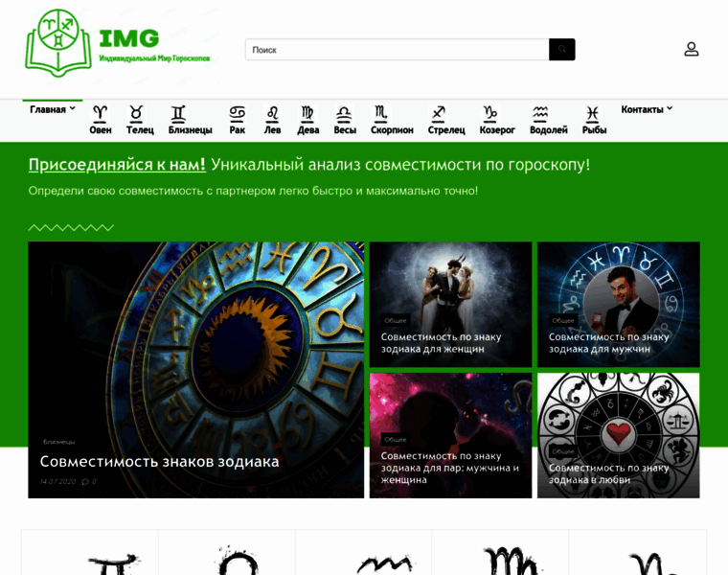Select the Scorpio symbol for Скорпион
The height and width of the screenshot is (575, 728).
click(380, 112)
